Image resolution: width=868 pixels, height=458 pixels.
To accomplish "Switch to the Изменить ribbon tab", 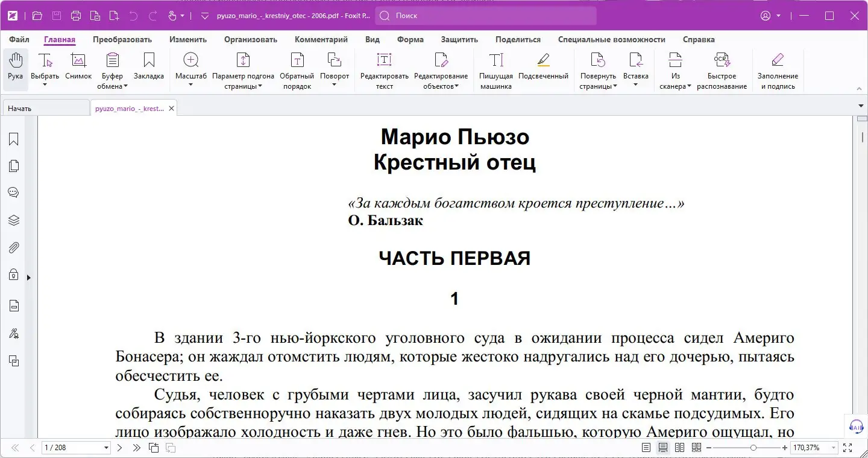I will click(188, 39).
